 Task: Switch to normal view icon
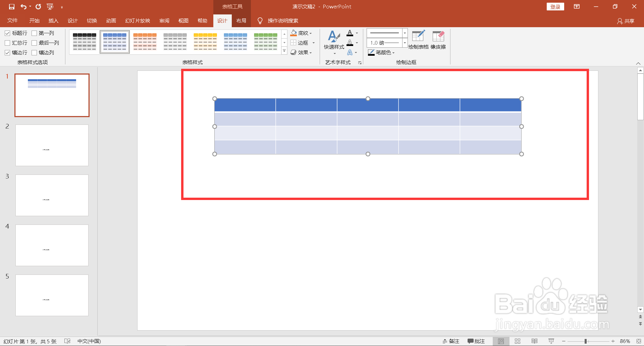pyautogui.click(x=501, y=341)
